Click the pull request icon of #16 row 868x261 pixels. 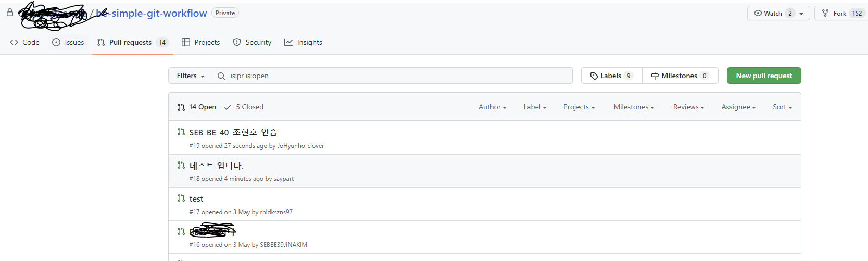(x=181, y=231)
